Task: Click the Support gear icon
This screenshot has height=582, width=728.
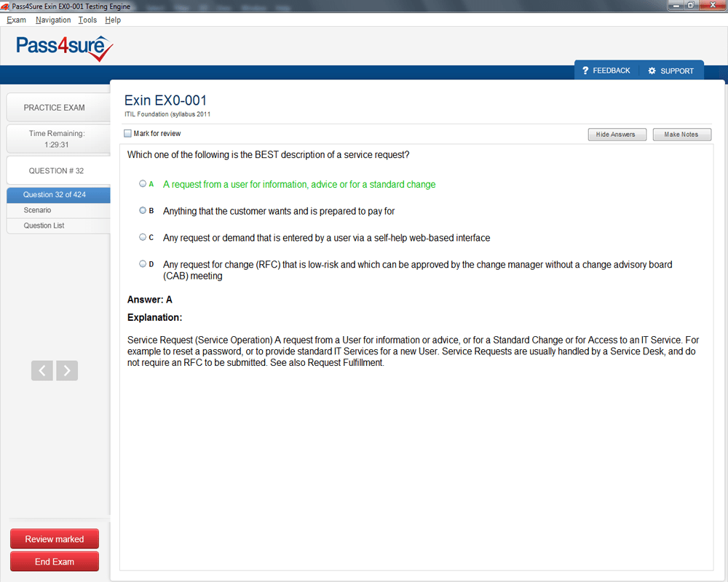Action: click(652, 71)
